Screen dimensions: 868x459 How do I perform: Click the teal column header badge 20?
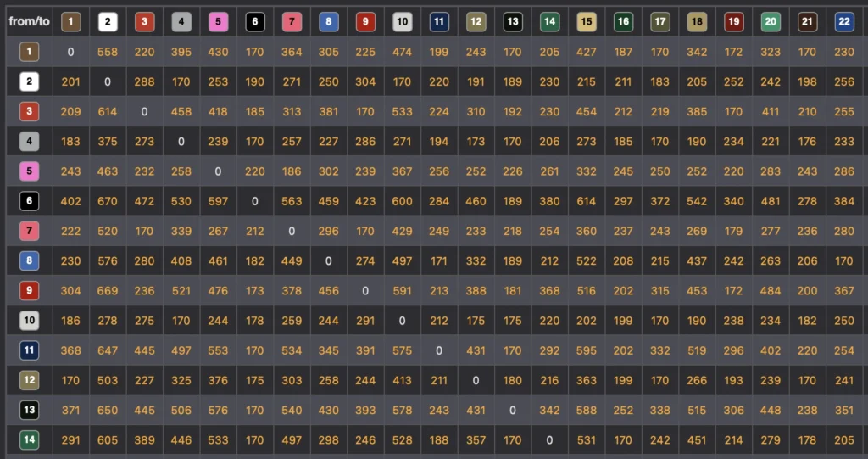(x=770, y=21)
